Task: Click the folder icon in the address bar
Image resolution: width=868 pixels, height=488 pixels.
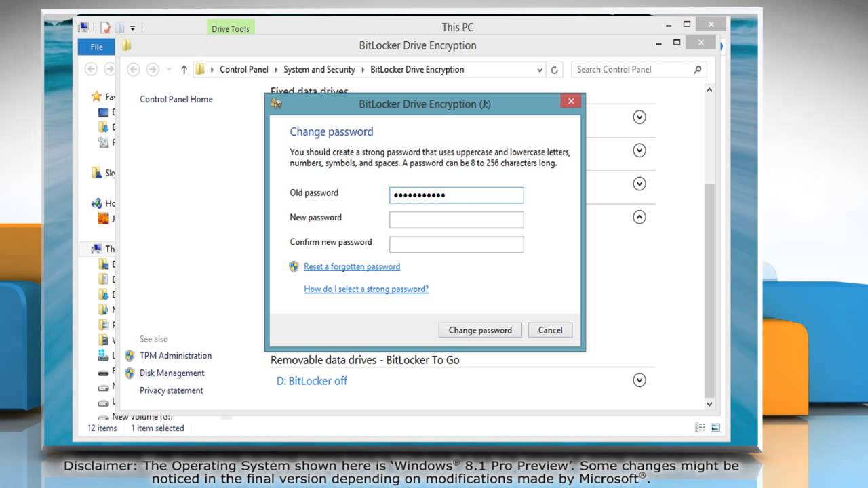Action: (200, 69)
